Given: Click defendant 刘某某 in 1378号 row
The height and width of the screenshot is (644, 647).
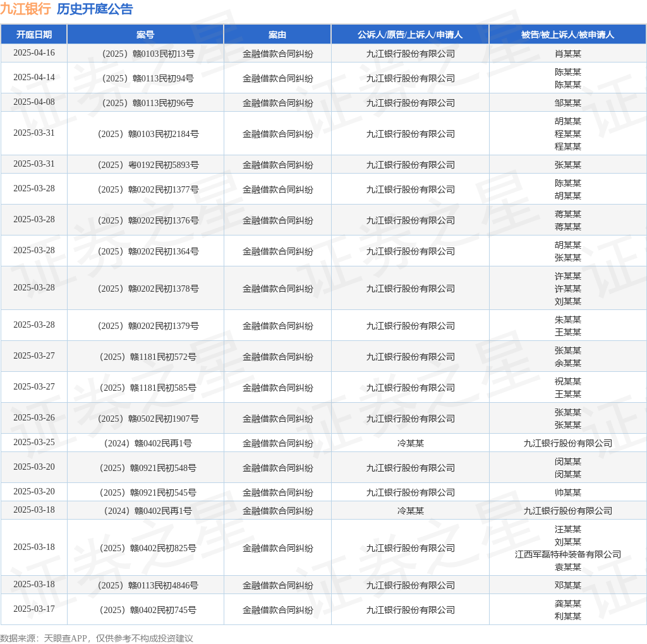Looking at the screenshot, I should click(568, 301).
